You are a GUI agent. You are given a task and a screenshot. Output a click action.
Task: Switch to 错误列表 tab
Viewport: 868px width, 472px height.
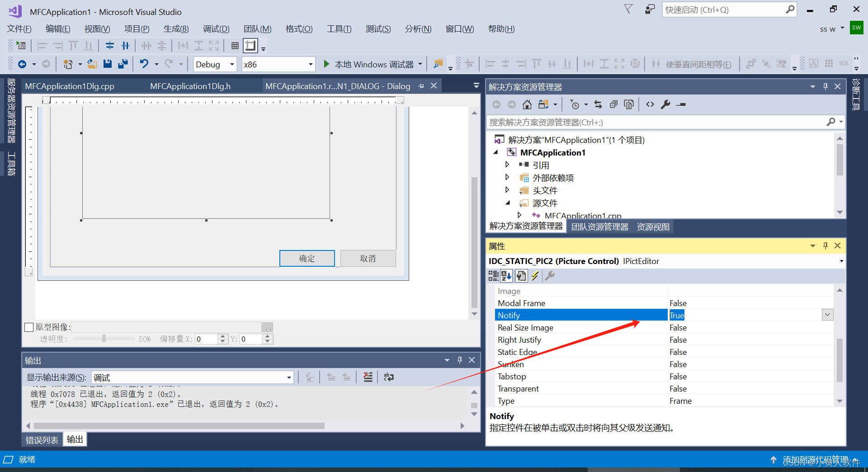tap(42, 440)
